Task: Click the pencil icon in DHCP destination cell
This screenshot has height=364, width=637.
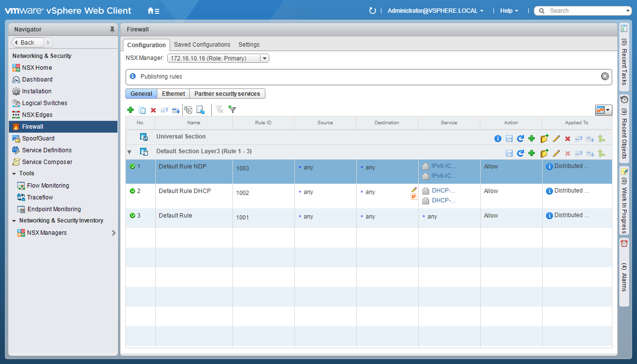Action: (x=414, y=189)
